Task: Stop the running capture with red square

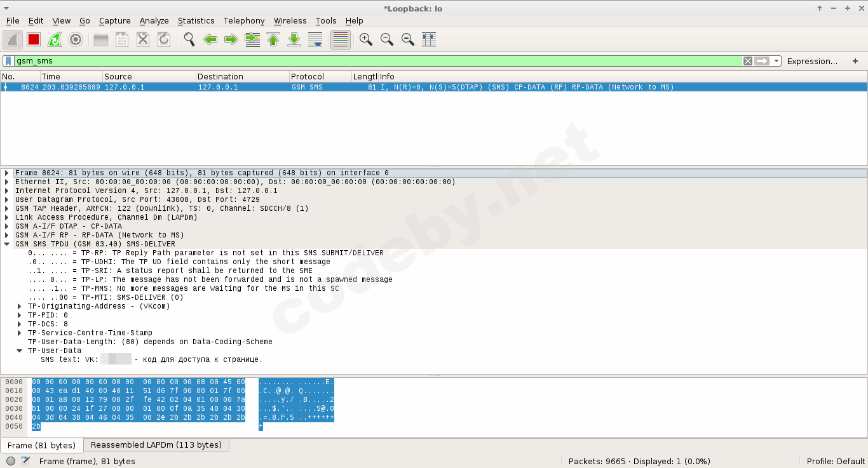Action: [34, 39]
